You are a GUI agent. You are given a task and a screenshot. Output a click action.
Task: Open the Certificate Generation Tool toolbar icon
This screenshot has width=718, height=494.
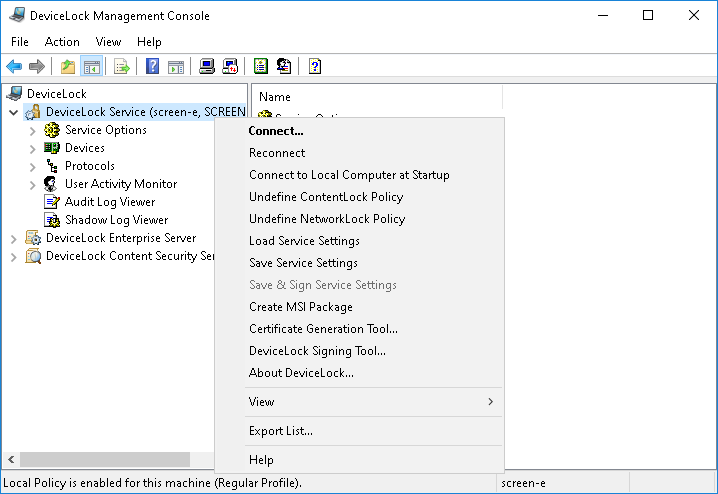click(x=261, y=67)
